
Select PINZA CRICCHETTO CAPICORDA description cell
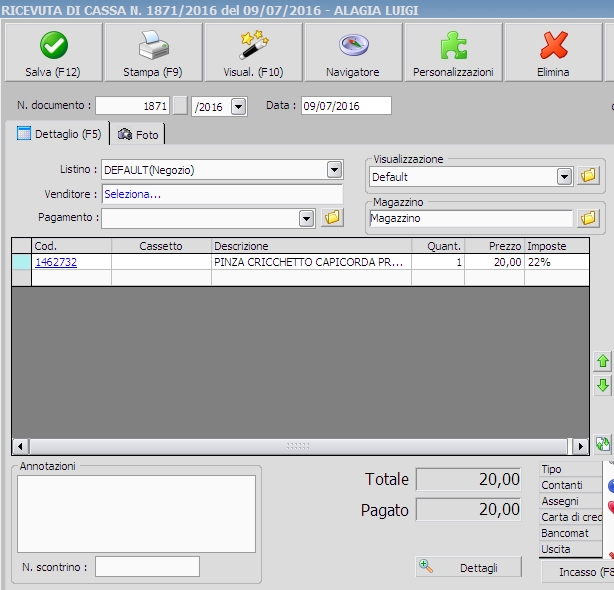click(x=311, y=262)
